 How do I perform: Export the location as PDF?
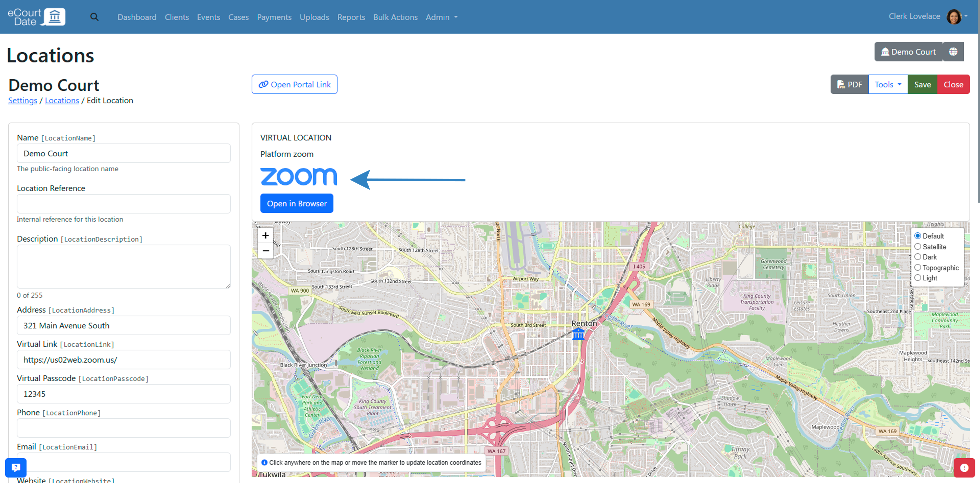(850, 85)
